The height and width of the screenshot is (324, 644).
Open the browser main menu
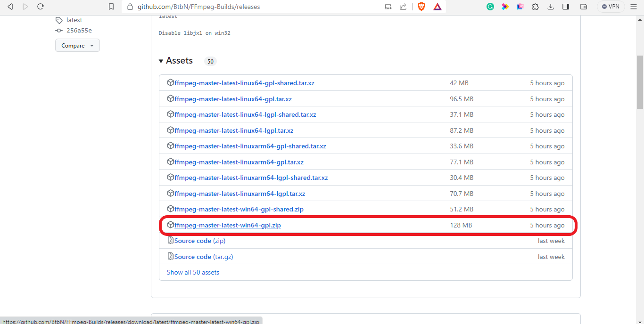pos(634,7)
